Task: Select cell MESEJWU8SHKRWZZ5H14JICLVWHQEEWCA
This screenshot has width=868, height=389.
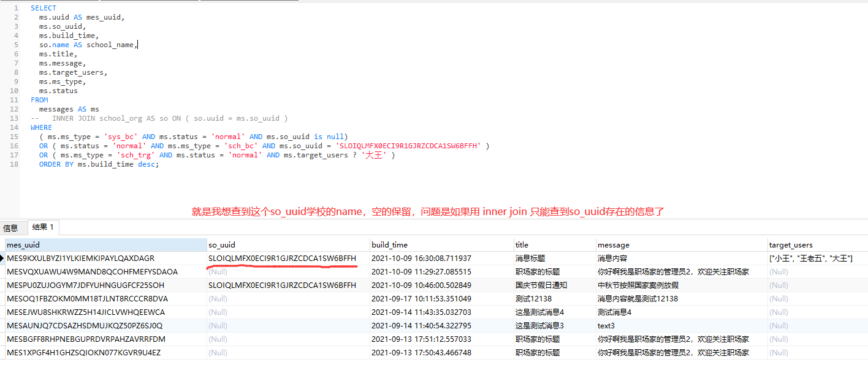Action: [105, 312]
